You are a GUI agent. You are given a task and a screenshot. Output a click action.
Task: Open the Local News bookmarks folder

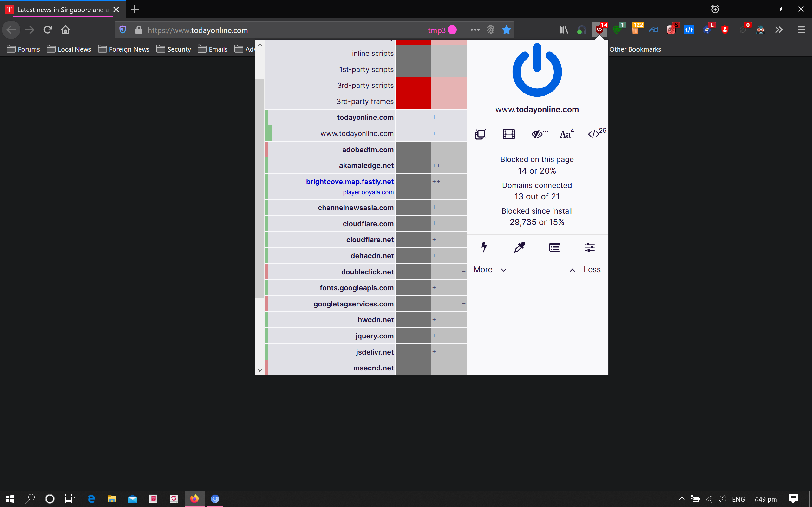(x=69, y=49)
